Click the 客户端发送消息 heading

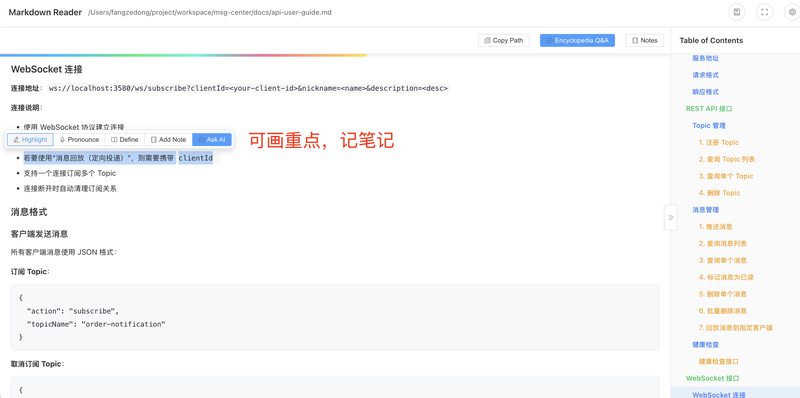[x=39, y=234]
